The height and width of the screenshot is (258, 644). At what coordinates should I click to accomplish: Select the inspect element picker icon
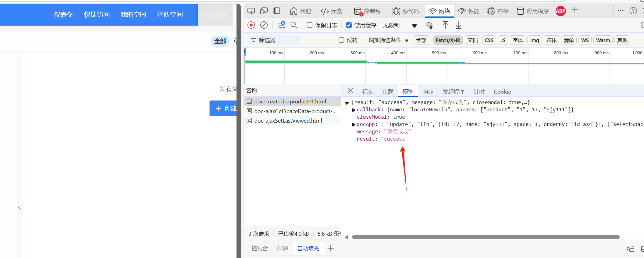coord(251,11)
